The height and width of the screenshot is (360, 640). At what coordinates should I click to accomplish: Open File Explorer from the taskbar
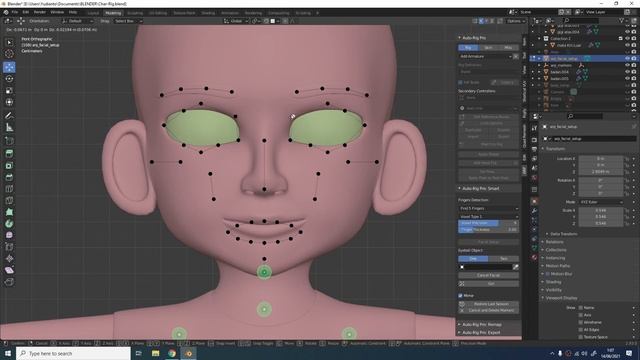(x=156, y=353)
